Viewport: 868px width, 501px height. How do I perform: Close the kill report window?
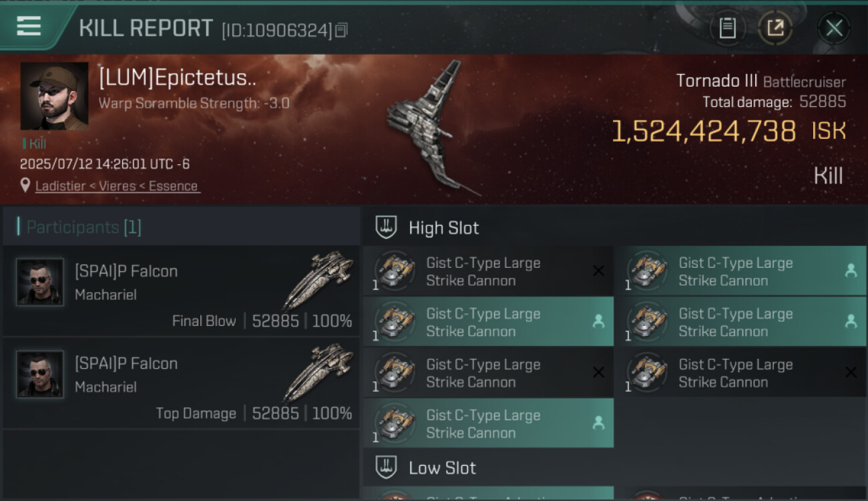tap(833, 28)
